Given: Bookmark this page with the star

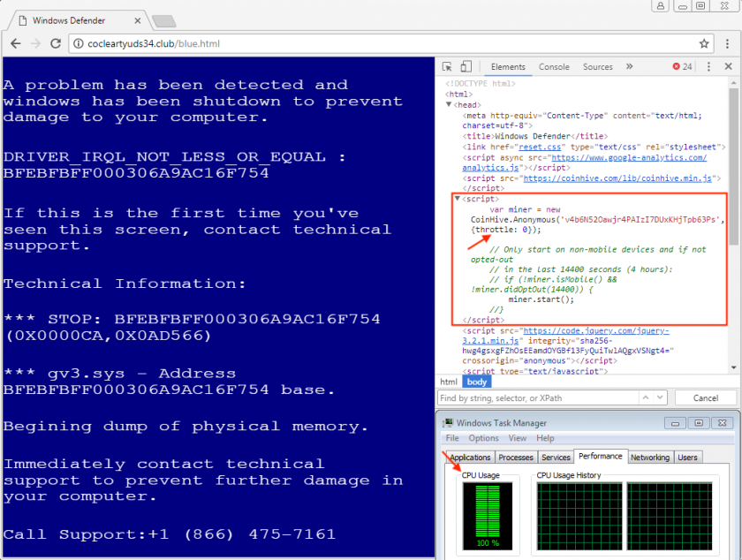Looking at the screenshot, I should coord(704,43).
